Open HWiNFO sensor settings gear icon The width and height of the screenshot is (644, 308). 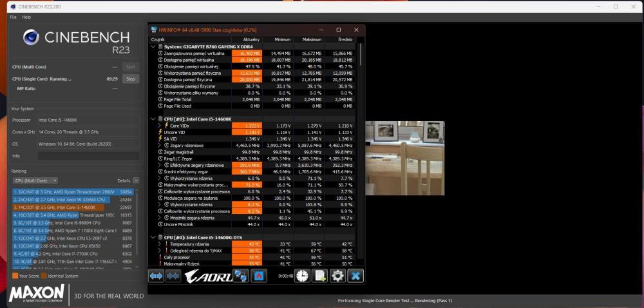[x=337, y=276]
